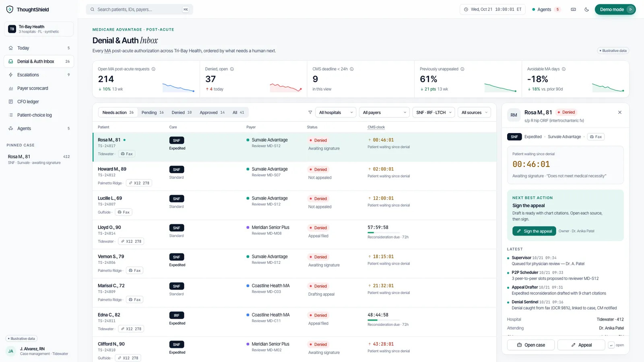
Task: Switch to the Approved tab
Action: point(212,113)
